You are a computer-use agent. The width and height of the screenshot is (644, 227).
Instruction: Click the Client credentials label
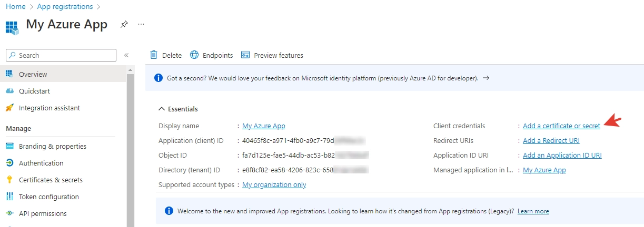(459, 126)
